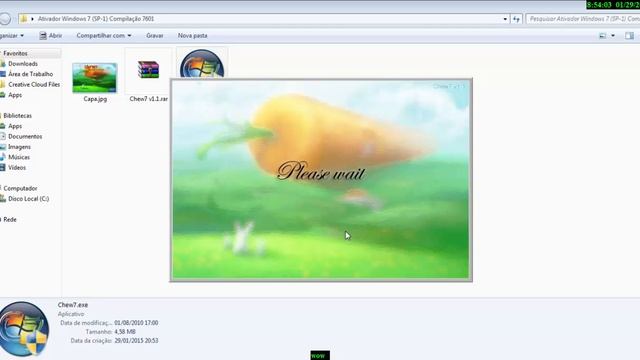Open Creative Cloud Files folder
This screenshot has width=640, height=360.
34,84
